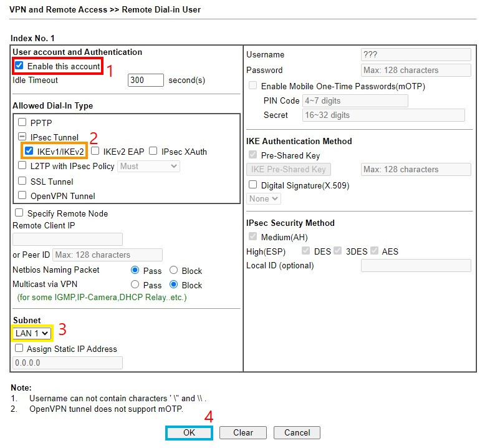Open the L2TP IPsec Policy Must dropdown

[x=149, y=166]
